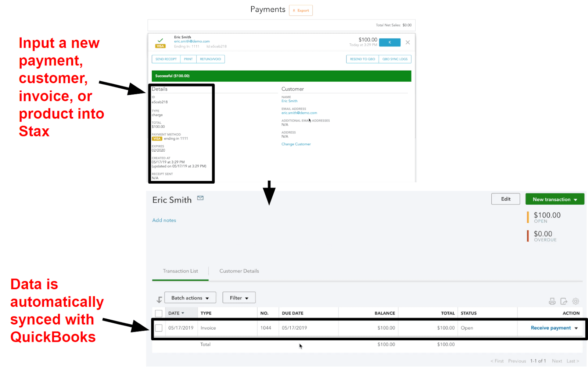
Task: Click the Edit button in QuickBooks
Action: tap(506, 199)
